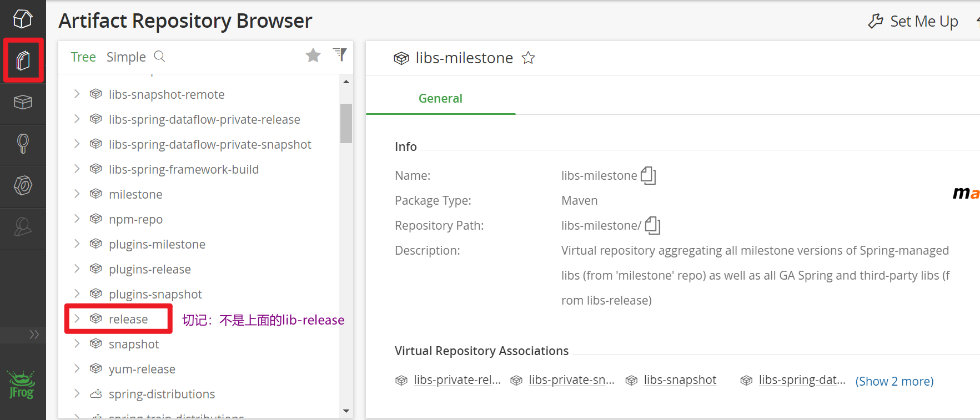This screenshot has width=980, height=420.
Task: Open the Set Me Up button
Action: (913, 21)
